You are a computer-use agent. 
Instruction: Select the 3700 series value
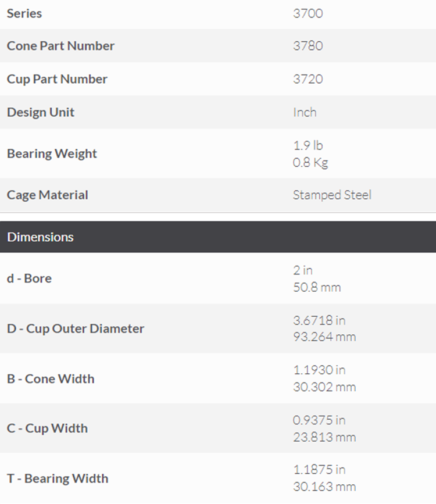[308, 13]
